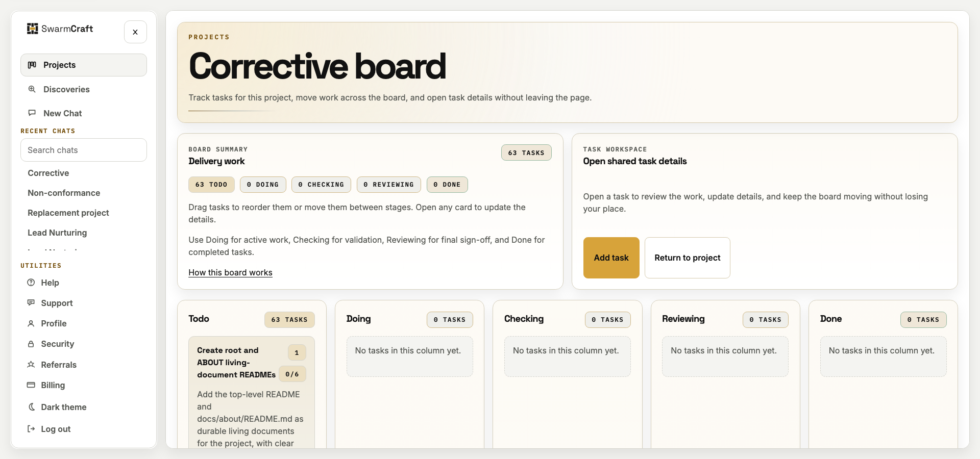Screen dimensions: 980x459
Task: Click the Dark theme moon icon
Action: 31,407
